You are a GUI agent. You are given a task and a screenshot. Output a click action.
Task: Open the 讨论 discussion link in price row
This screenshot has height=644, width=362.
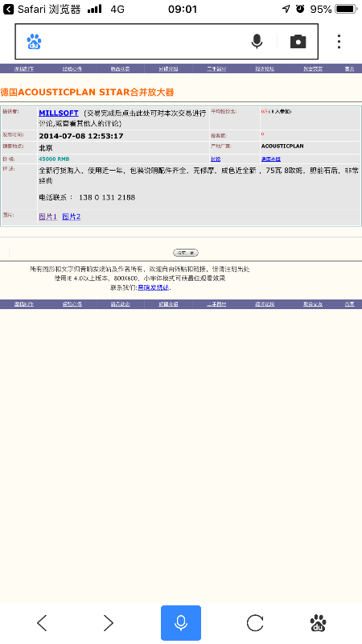pyautogui.click(x=216, y=159)
